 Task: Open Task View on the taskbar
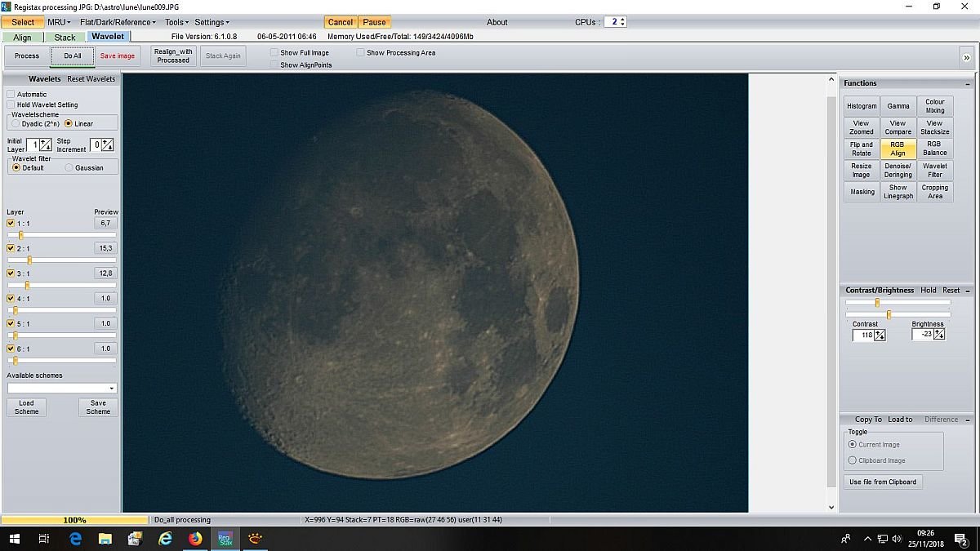[x=44, y=539]
